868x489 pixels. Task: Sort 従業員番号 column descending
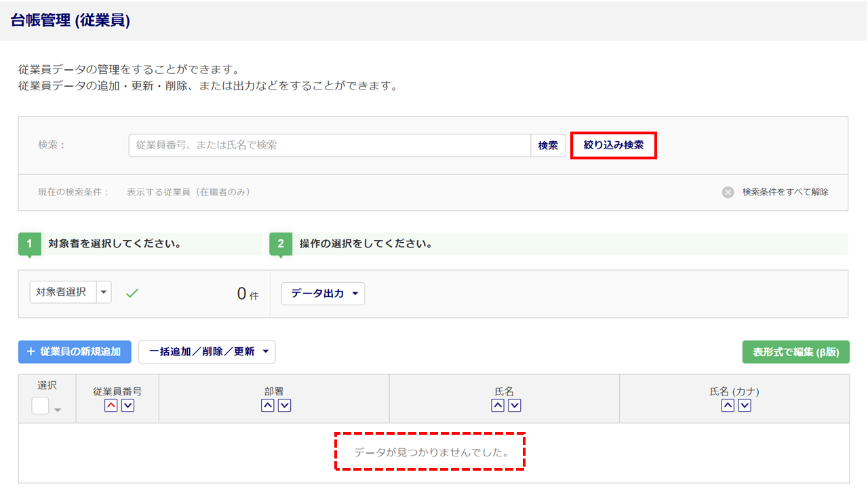click(127, 405)
